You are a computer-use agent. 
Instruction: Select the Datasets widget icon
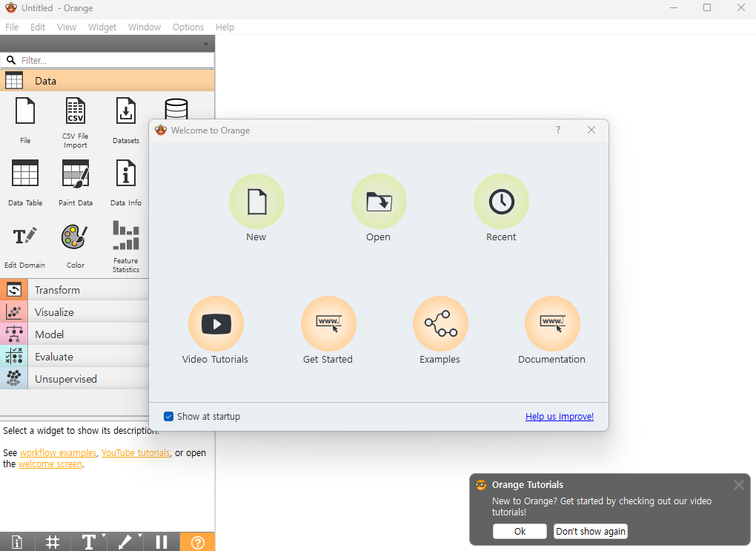coord(126,111)
